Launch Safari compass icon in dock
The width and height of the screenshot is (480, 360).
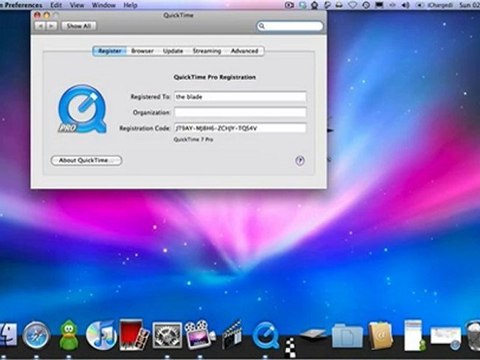tap(36, 335)
